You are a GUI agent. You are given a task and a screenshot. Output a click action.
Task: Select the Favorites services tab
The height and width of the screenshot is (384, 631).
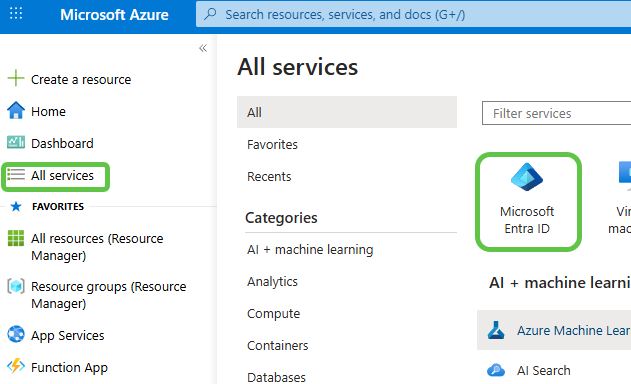[x=272, y=144]
